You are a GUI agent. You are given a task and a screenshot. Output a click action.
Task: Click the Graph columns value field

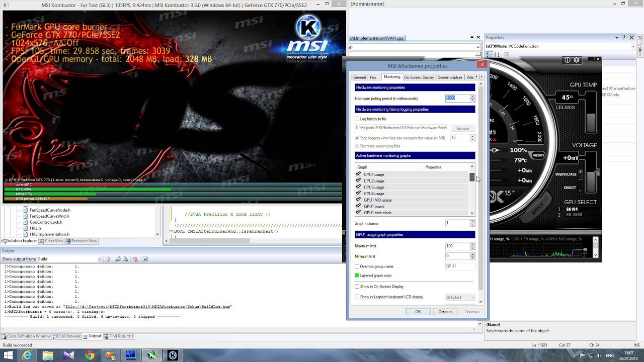pyautogui.click(x=457, y=223)
